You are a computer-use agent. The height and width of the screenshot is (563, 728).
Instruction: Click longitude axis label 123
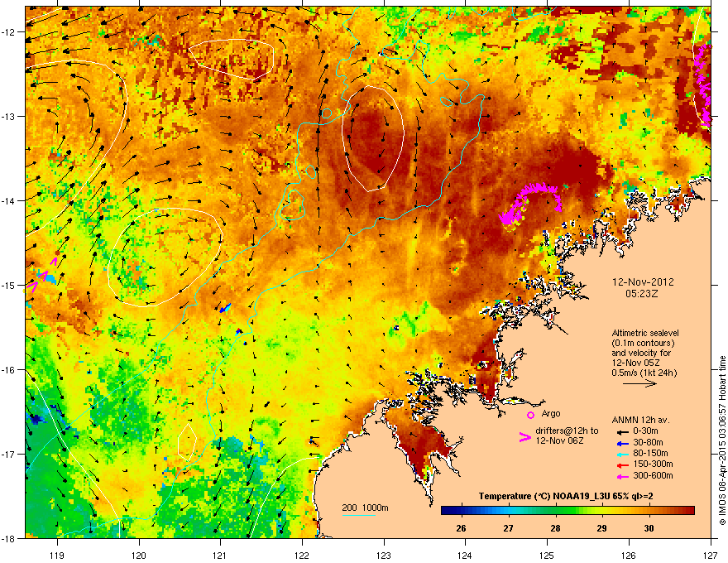[x=384, y=555]
